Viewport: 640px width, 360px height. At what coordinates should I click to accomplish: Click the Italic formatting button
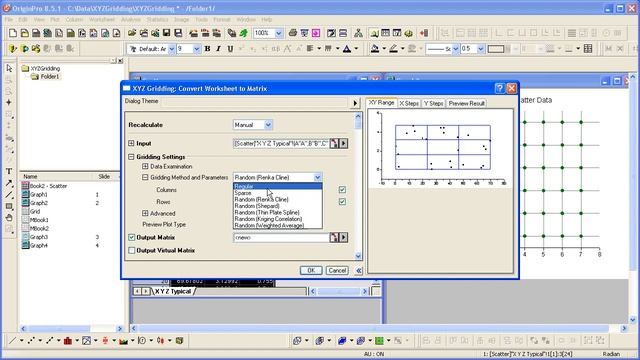[x=218, y=49]
